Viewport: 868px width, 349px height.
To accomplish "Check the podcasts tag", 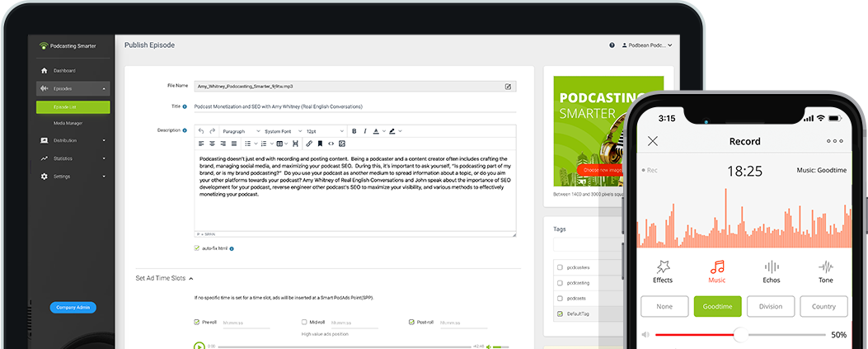I will (560, 298).
